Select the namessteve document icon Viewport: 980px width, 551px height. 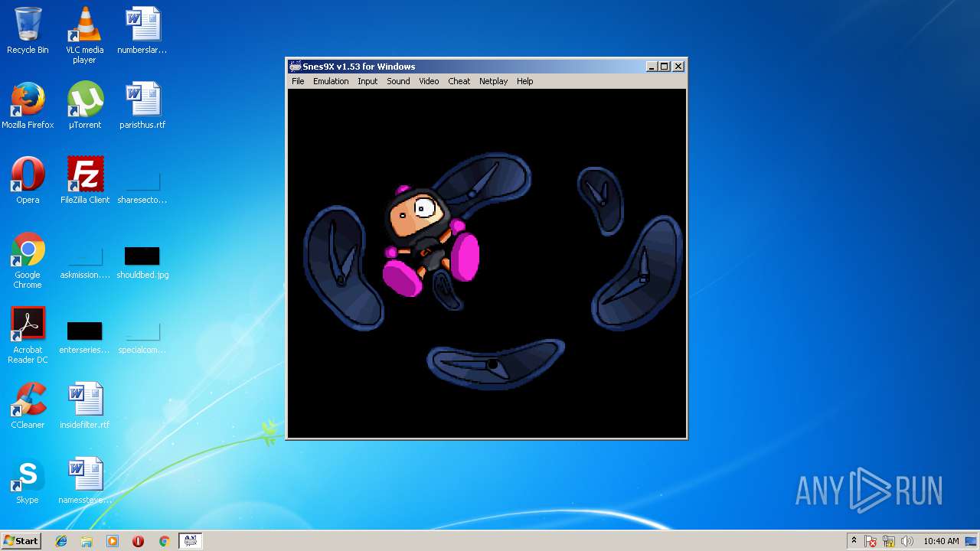point(84,481)
